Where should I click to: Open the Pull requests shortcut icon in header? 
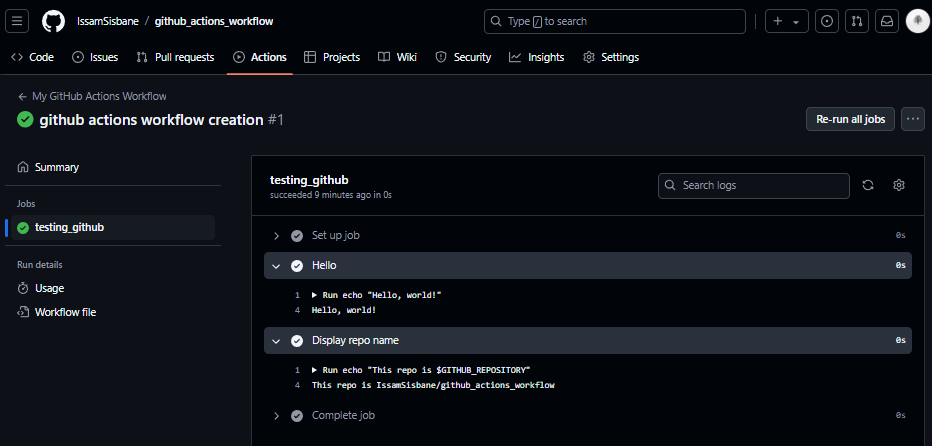tap(857, 21)
